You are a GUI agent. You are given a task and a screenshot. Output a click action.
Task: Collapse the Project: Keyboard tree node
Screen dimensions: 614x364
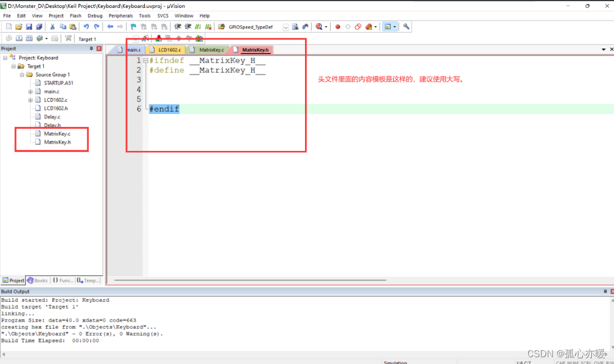tap(5, 58)
